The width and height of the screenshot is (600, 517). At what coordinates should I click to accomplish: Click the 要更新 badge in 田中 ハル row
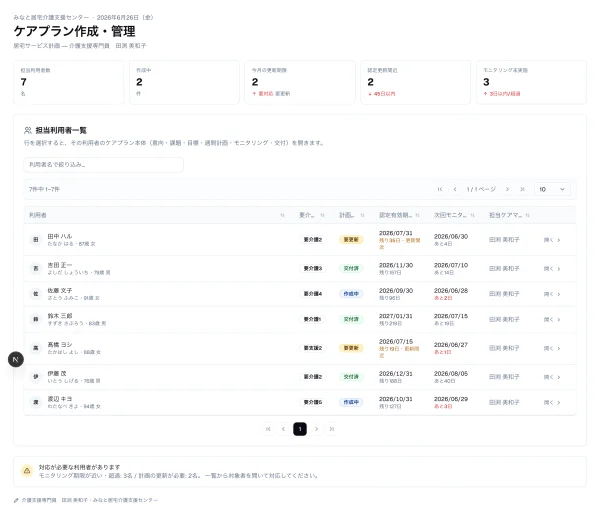tap(351, 240)
